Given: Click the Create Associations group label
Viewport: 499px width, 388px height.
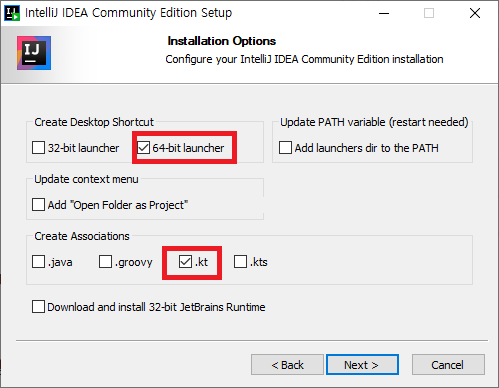Looking at the screenshot, I should pyautogui.click(x=82, y=236).
